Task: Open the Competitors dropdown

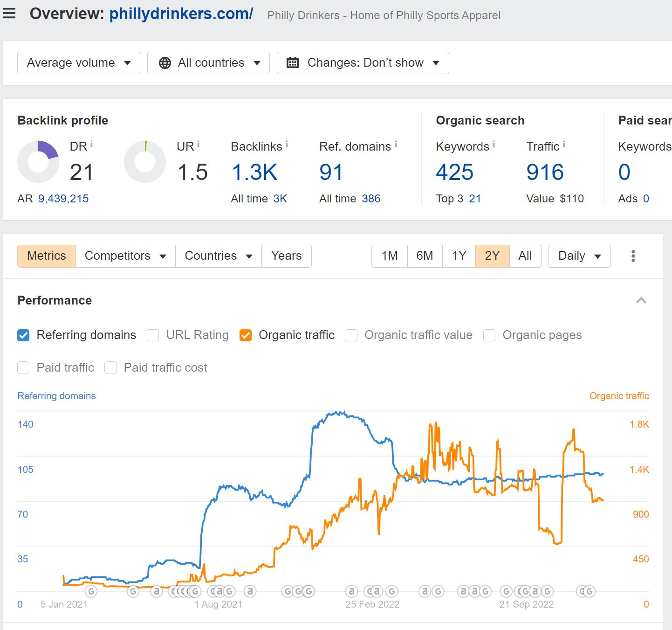Action: click(x=124, y=256)
